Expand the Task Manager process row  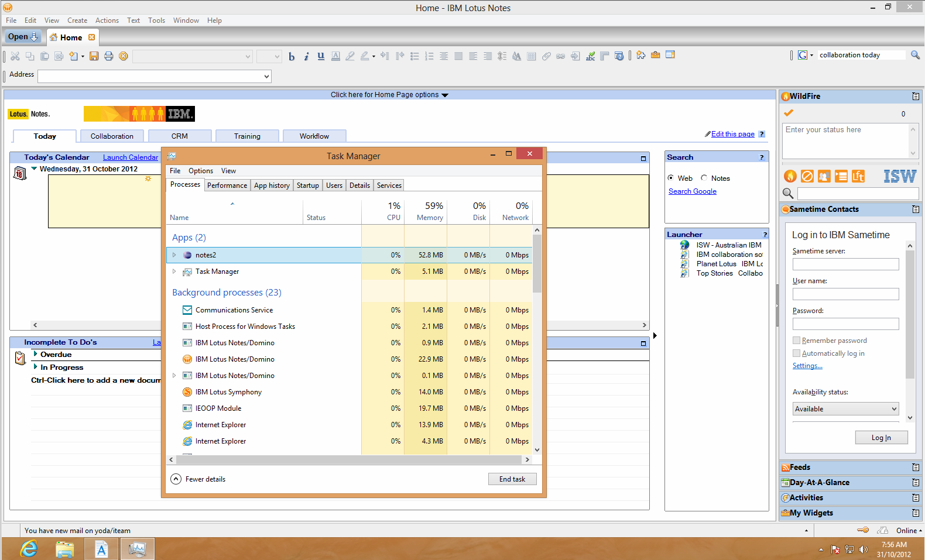pos(174,272)
